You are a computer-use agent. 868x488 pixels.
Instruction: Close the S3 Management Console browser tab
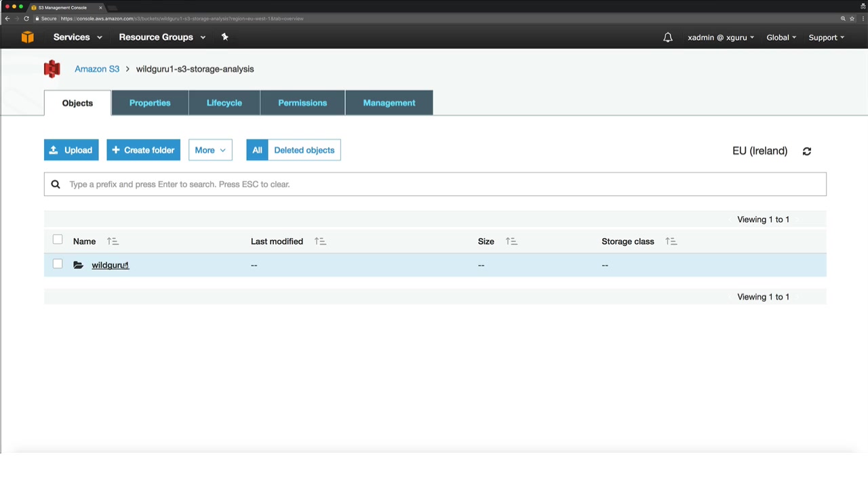coord(100,7)
